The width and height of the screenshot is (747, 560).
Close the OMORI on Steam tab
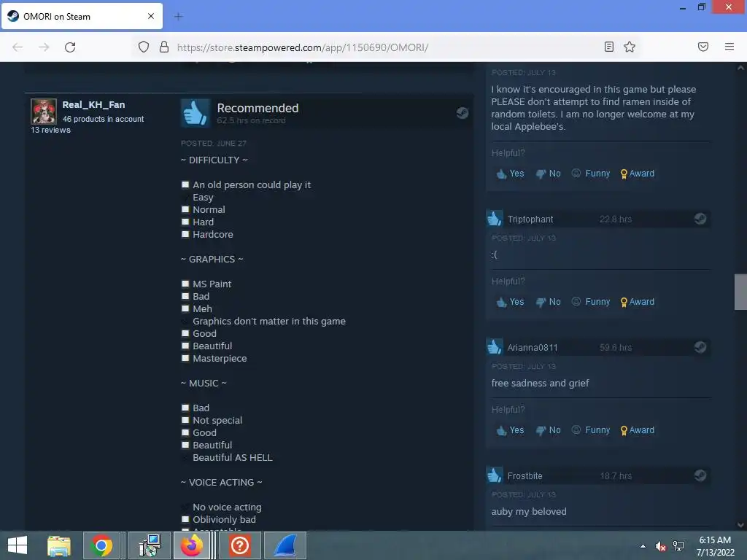(151, 16)
